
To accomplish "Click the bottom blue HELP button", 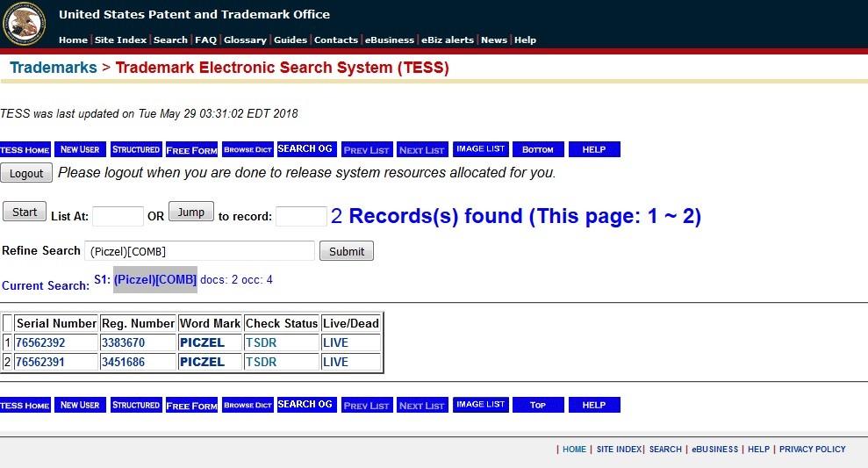I will pyautogui.click(x=594, y=405).
